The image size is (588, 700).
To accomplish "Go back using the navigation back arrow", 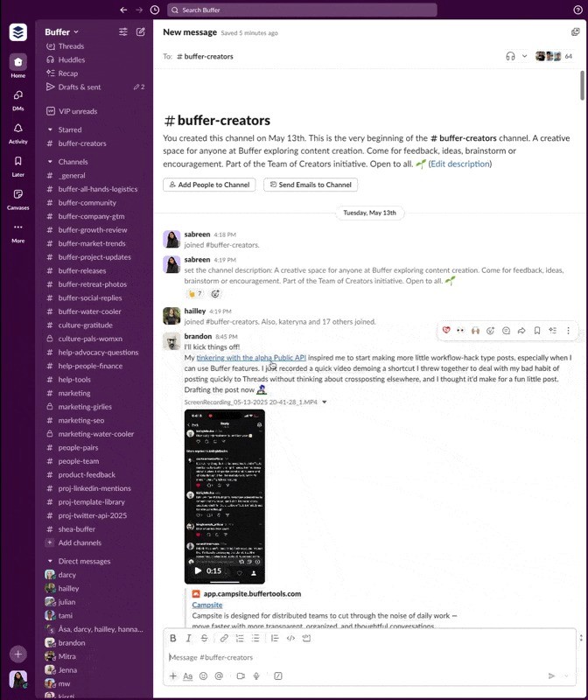I will [123, 10].
